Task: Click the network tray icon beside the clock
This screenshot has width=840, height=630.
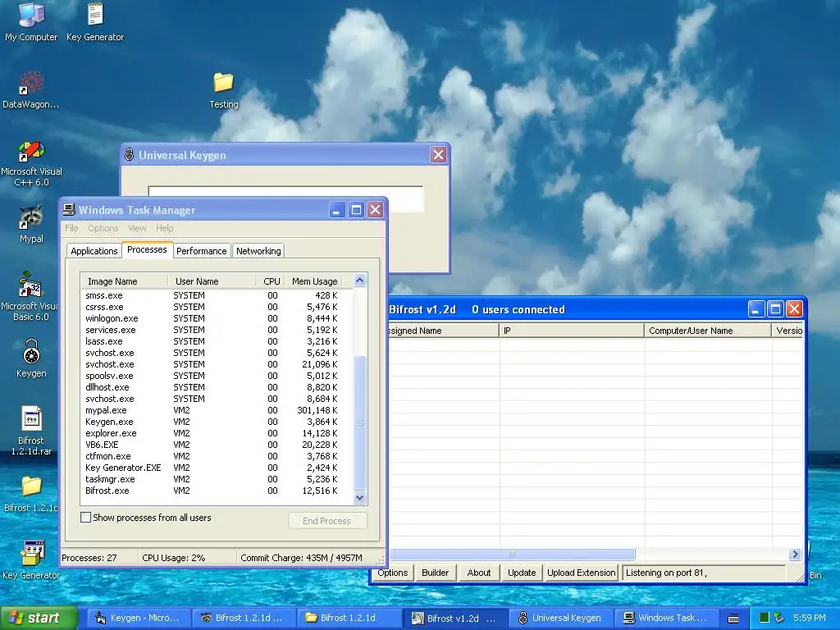Action: coord(779,618)
